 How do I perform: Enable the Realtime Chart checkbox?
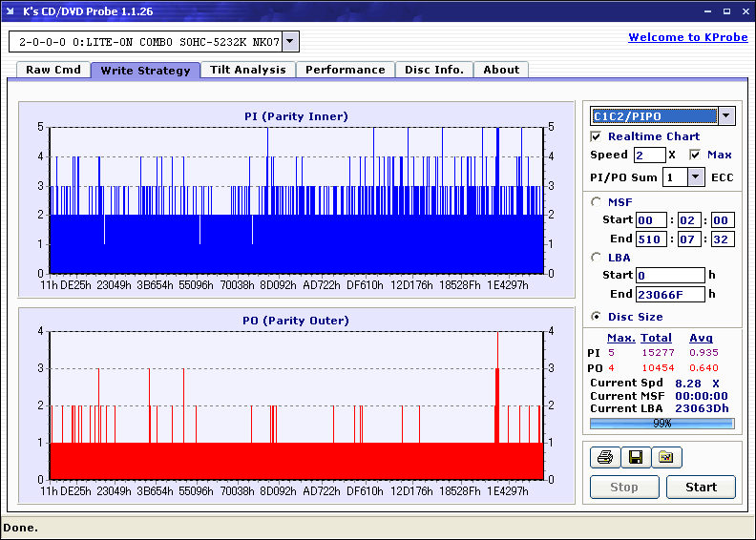click(x=597, y=136)
